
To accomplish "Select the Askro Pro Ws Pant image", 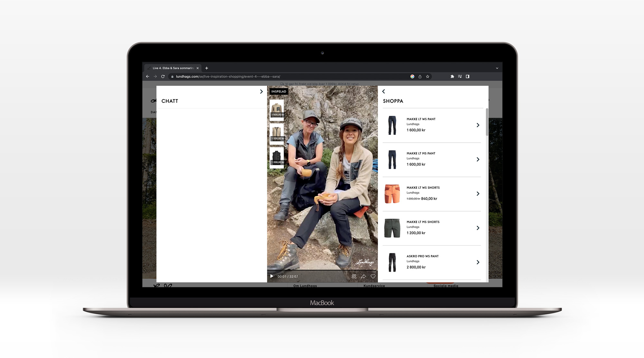I will [392, 262].
